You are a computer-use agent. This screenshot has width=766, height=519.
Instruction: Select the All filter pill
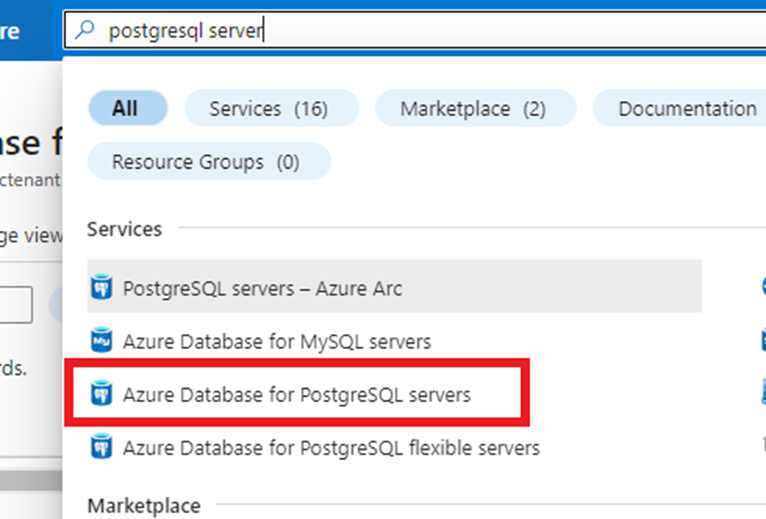point(128,108)
